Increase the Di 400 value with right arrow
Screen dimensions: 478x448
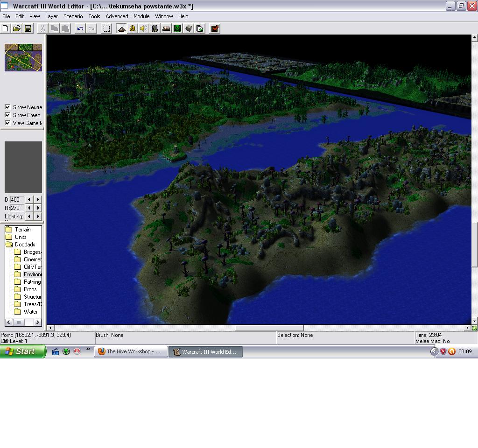point(38,199)
